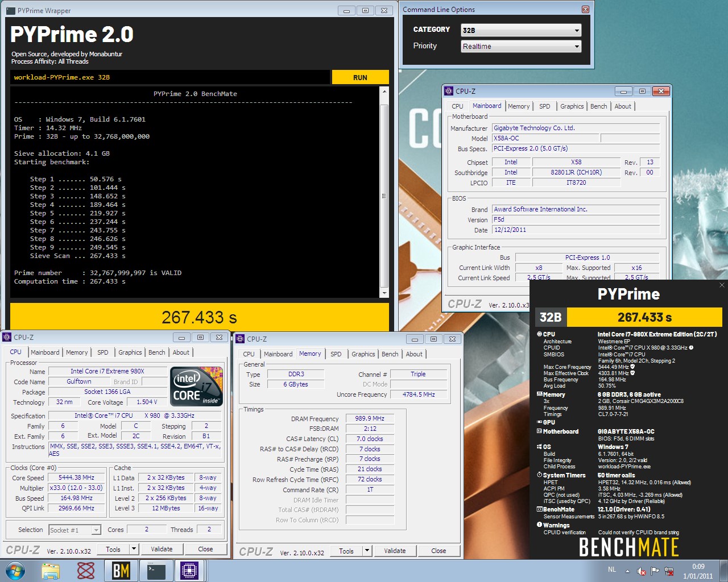Select Bench tab in Mainboard CPU-Z window

click(599, 106)
